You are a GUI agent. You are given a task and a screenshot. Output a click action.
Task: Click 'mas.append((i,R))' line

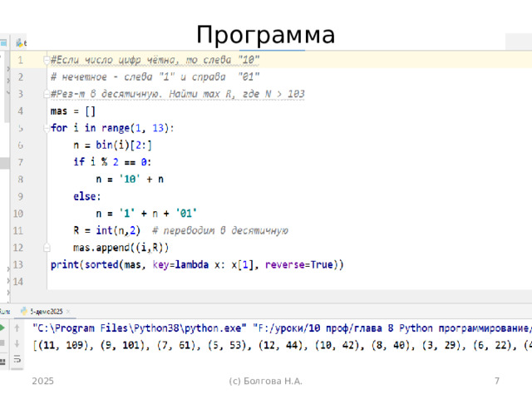(x=121, y=248)
